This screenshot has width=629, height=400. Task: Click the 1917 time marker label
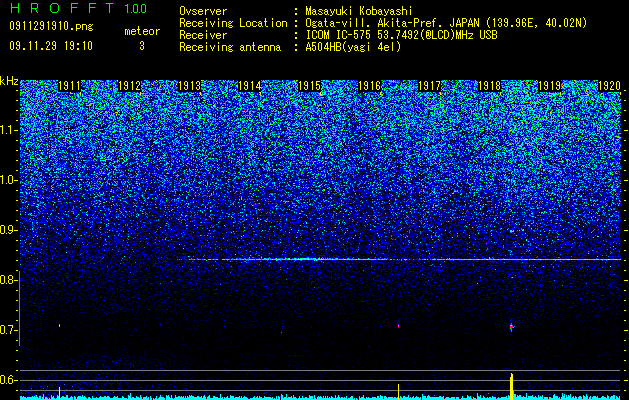pos(429,86)
